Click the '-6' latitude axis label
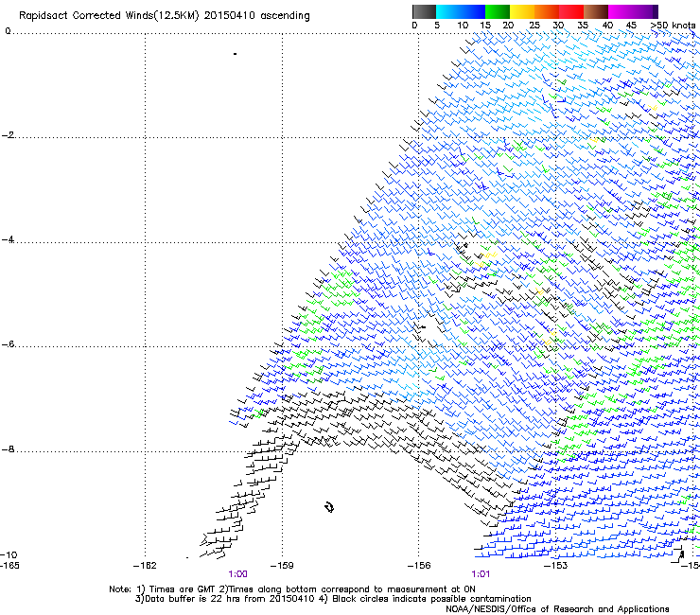700x615 pixels. tap(8, 344)
